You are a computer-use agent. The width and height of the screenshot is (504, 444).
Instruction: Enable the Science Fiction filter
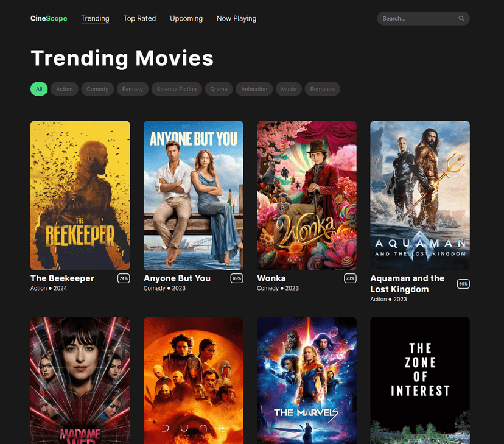(177, 89)
